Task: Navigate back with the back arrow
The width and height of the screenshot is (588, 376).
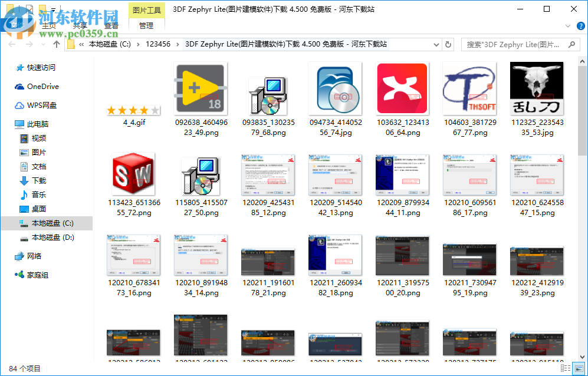Action: pyautogui.click(x=12, y=44)
